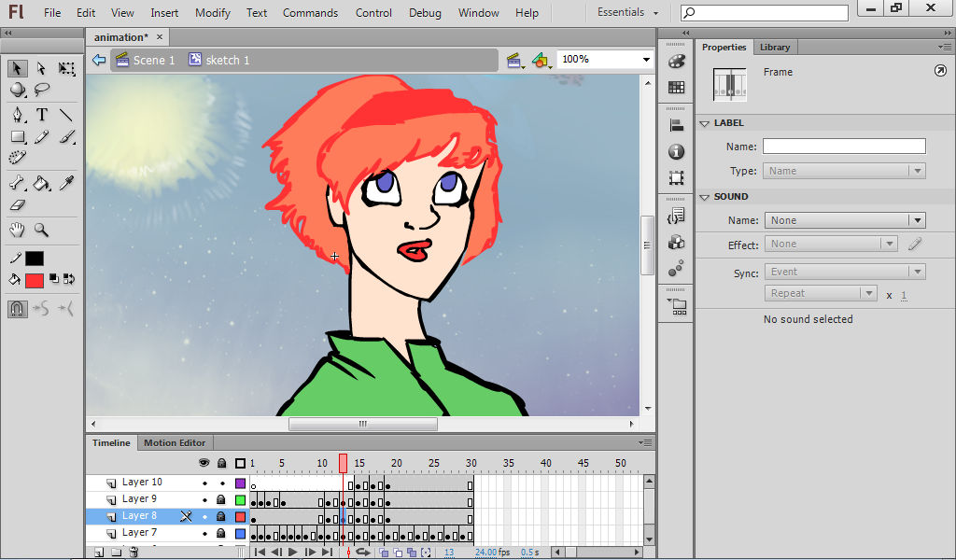Switch to the Library tab
This screenshot has height=560, width=956.
pos(775,47)
